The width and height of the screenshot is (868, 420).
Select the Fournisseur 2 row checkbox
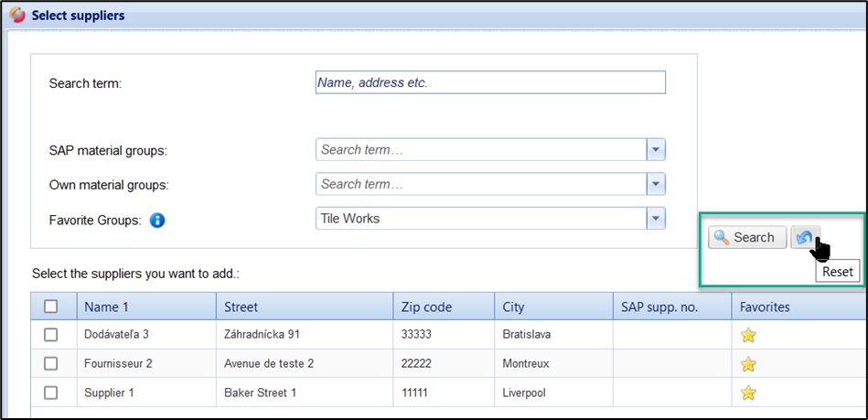[51, 364]
